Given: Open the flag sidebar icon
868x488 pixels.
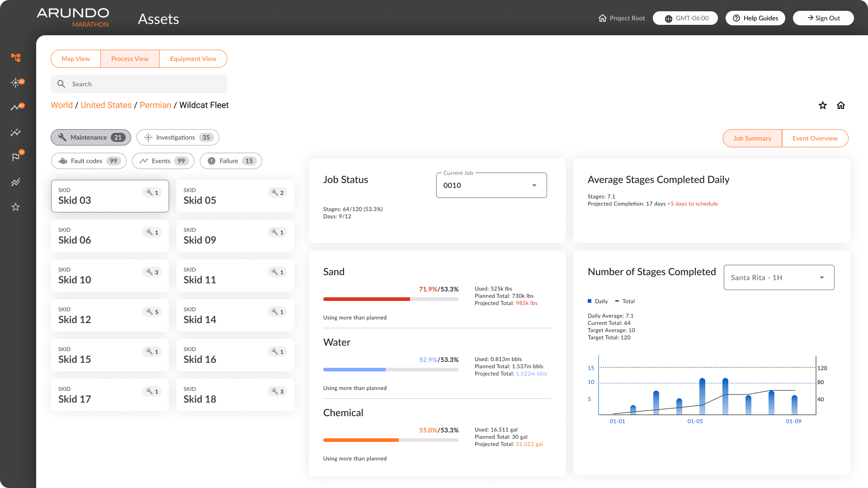Looking at the screenshot, I should click(16, 157).
